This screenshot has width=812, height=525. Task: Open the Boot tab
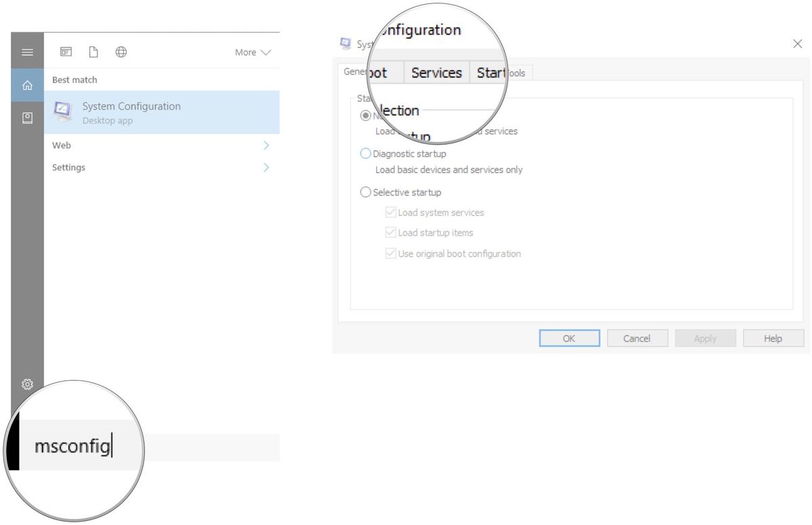pos(382,72)
